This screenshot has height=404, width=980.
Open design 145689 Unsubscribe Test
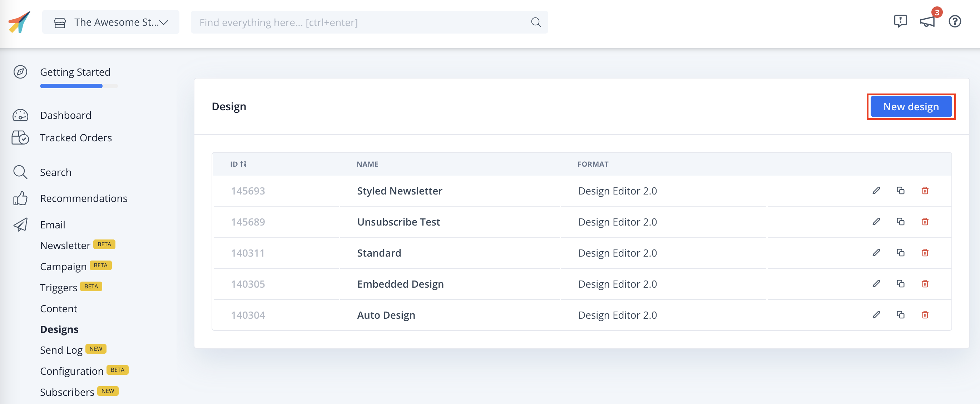pos(398,222)
